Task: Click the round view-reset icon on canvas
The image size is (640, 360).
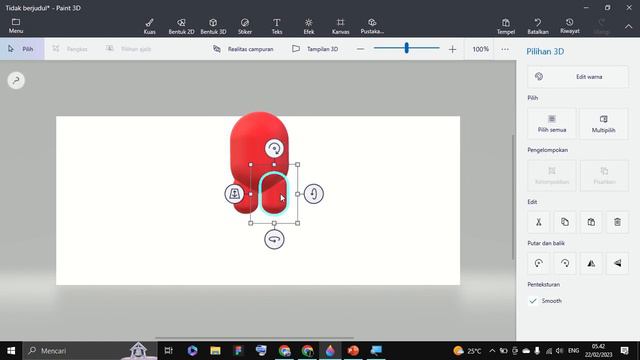Action: [x=16, y=80]
